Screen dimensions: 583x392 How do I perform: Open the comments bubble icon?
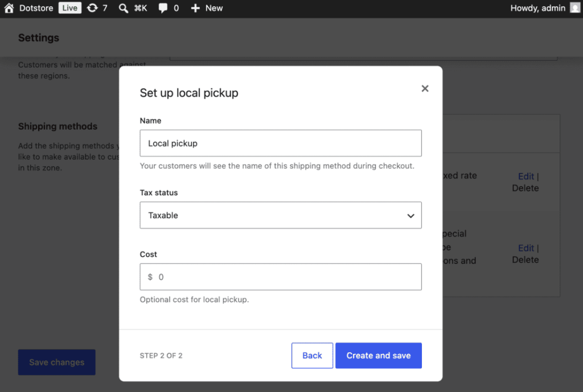(x=162, y=8)
